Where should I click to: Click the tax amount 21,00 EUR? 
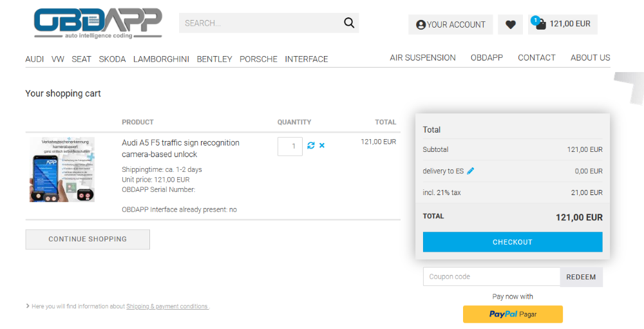point(587,193)
